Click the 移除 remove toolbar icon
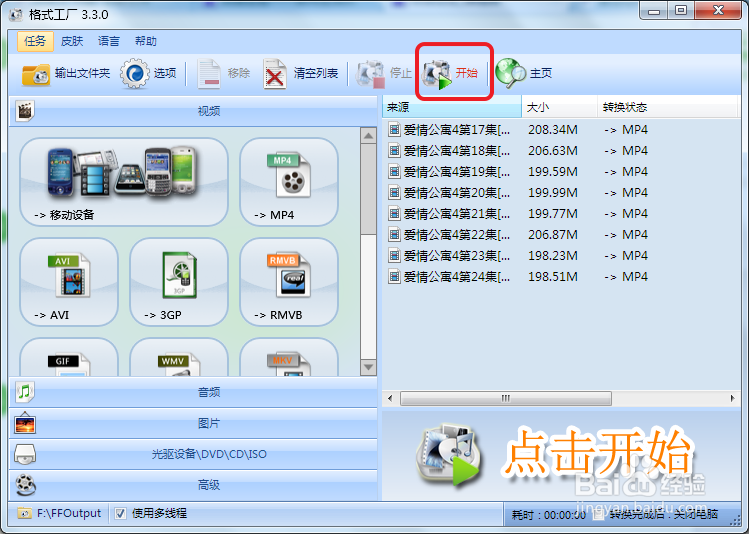 tap(209, 74)
